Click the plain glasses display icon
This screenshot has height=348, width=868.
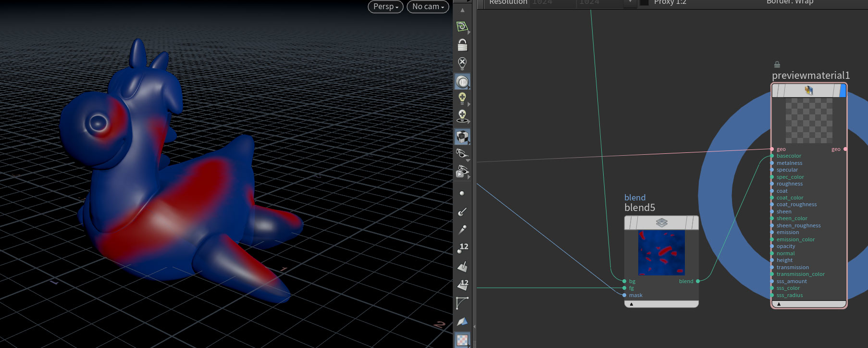click(x=462, y=154)
